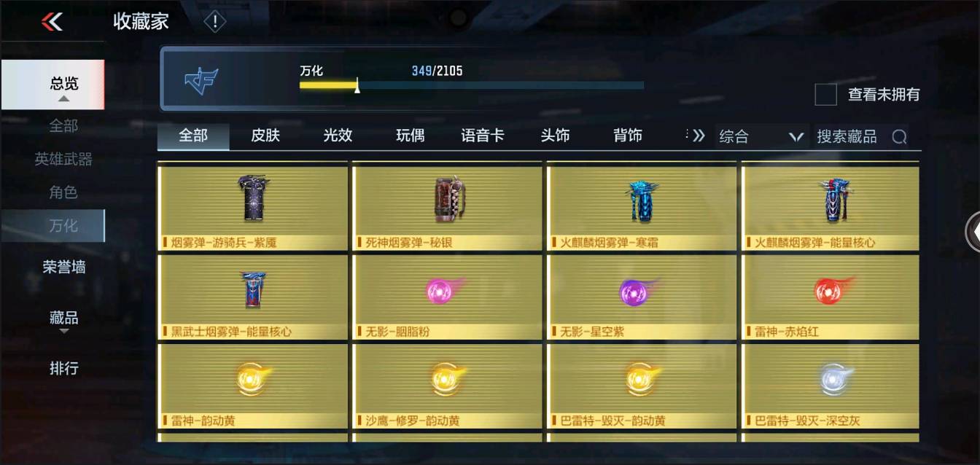The height and width of the screenshot is (465, 980).
Task: Click the right-edge panel collapse arrow
Action: pos(973,232)
